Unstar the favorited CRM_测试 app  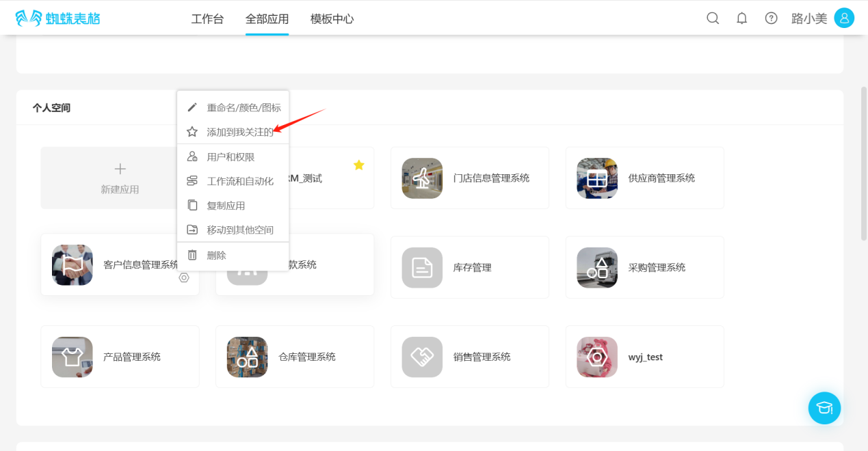point(358,165)
